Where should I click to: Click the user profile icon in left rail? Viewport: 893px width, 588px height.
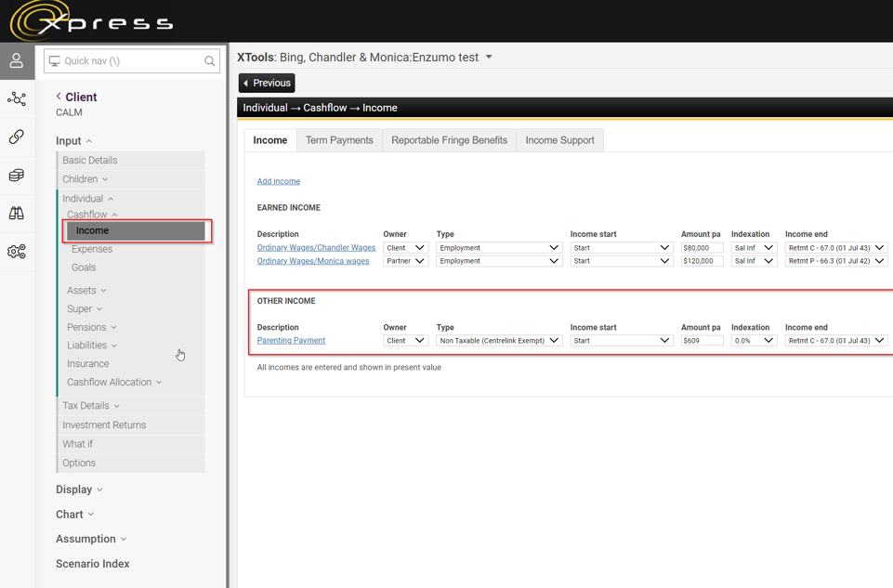[17, 61]
